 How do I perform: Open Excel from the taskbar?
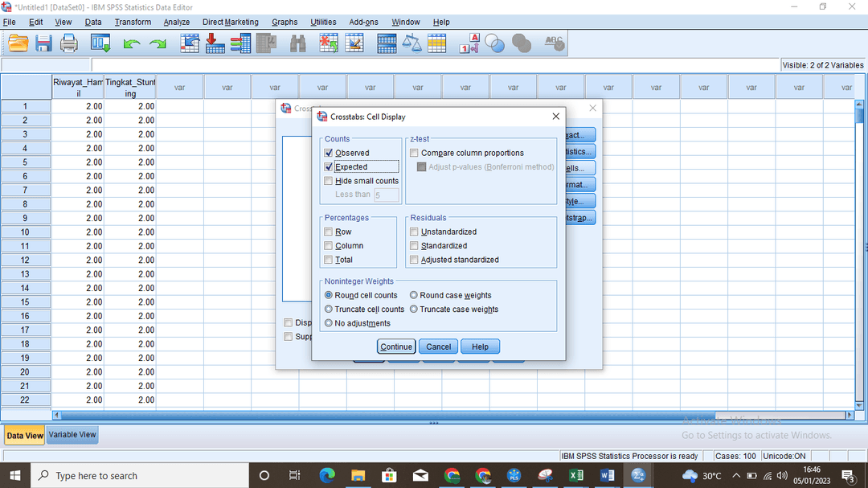pos(576,475)
